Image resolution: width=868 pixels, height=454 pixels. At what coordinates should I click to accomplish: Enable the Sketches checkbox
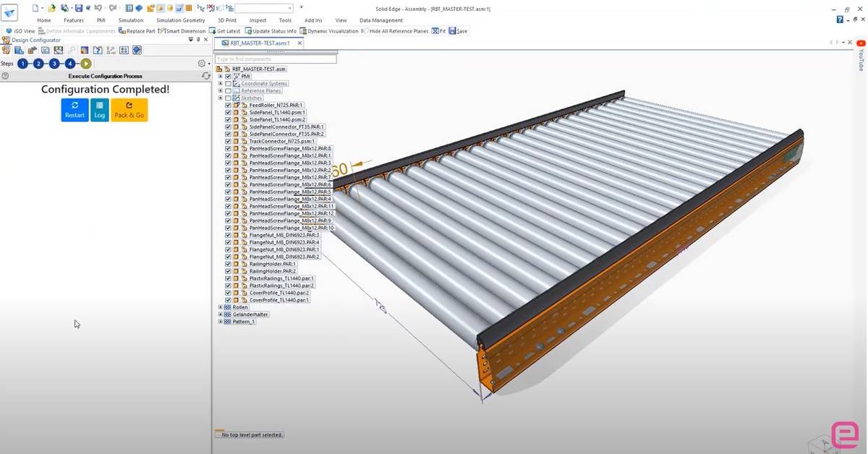(228, 98)
